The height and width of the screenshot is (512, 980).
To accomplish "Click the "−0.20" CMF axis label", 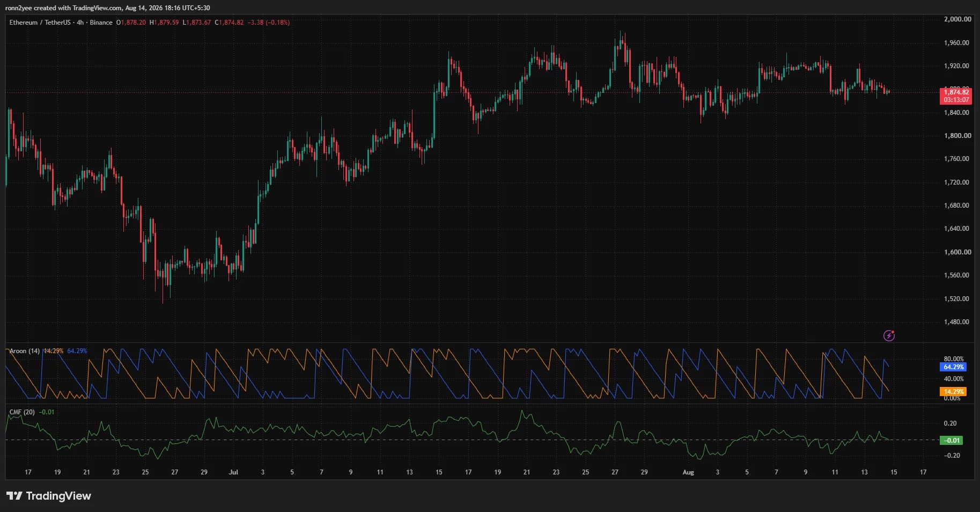I will (952, 456).
